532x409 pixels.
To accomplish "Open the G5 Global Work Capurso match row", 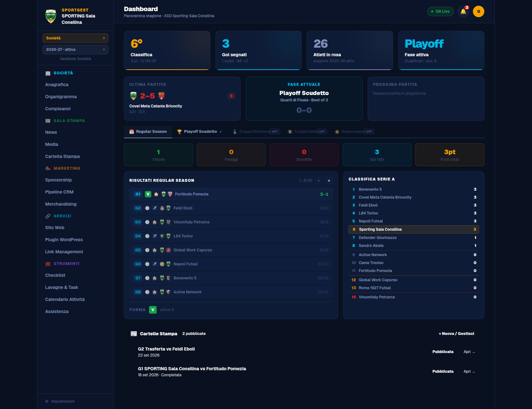I will 231,250.
